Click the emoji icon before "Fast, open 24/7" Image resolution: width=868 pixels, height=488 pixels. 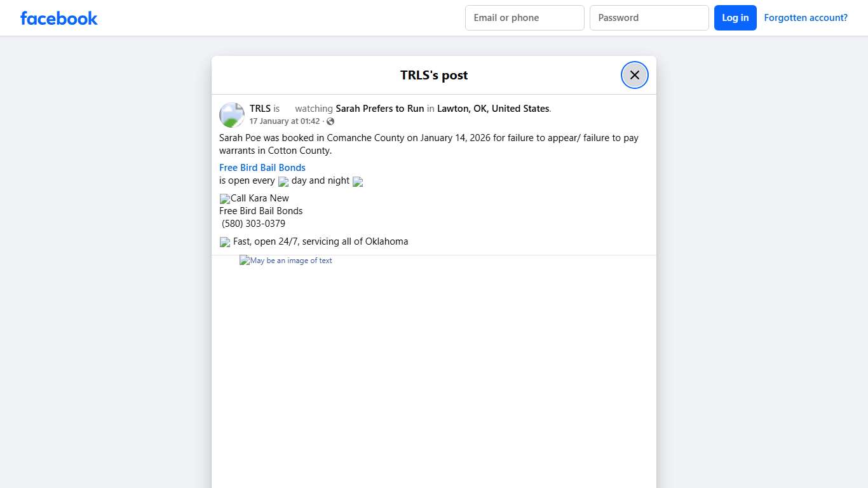(x=224, y=242)
